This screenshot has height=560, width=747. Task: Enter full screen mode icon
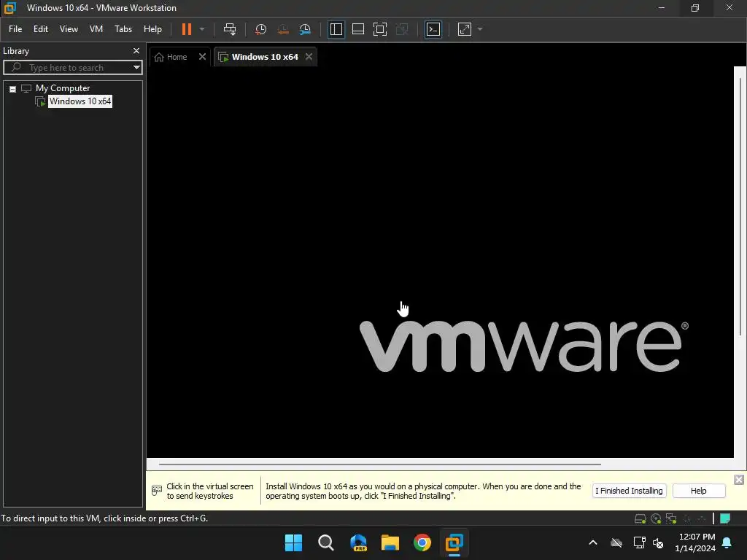click(x=379, y=29)
